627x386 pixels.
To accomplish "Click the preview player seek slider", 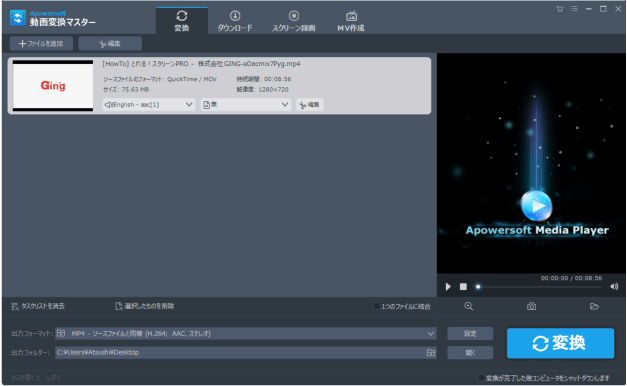I will (539, 286).
